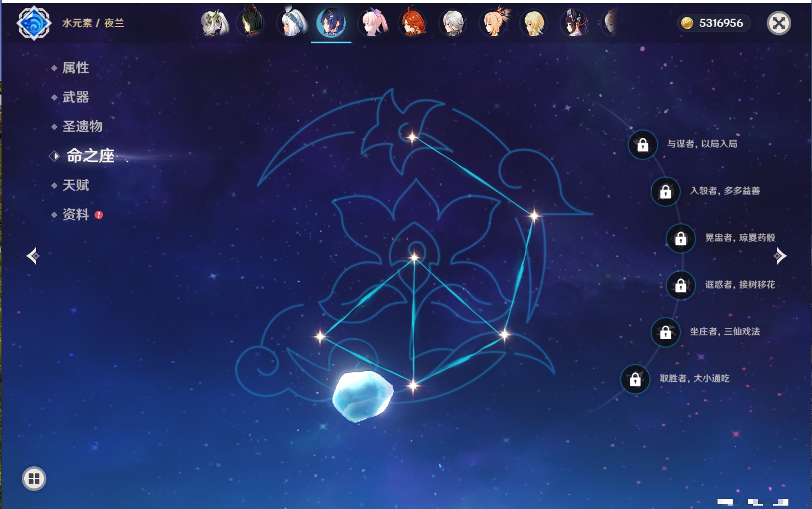
Task: Open the four-square grid view button
Action: (x=34, y=479)
